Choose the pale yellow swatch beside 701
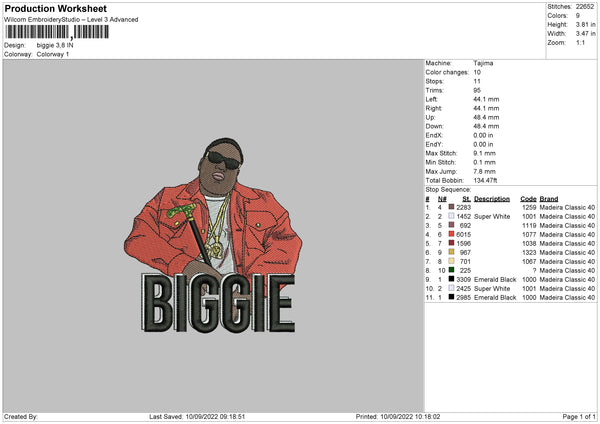The width and height of the screenshot is (600, 424). point(451,261)
